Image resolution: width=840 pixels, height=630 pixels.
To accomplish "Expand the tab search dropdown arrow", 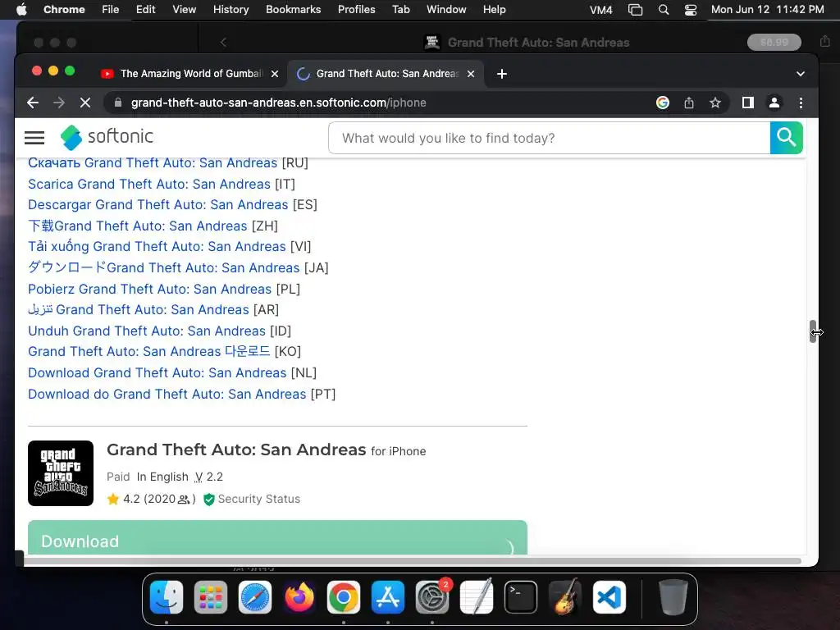I will (801, 74).
